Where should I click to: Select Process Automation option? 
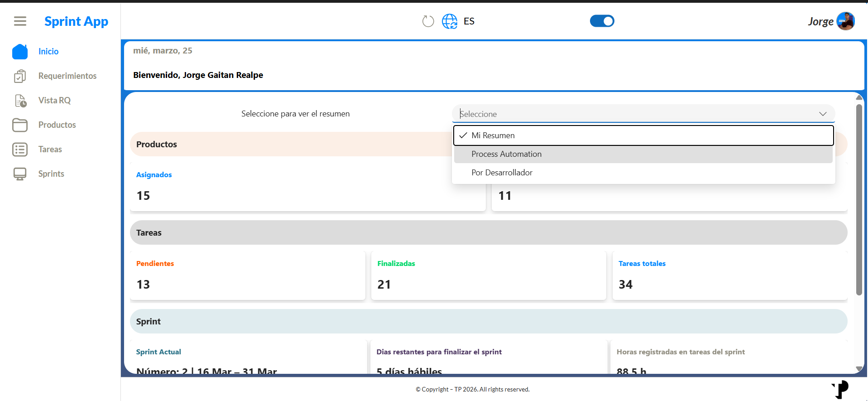[x=643, y=154]
